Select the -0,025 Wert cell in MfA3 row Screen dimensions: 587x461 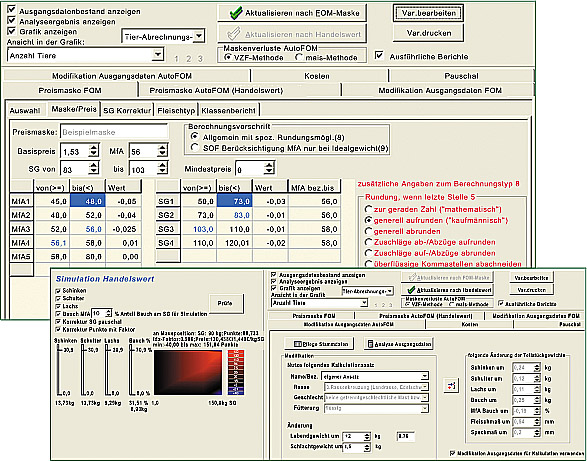coord(124,229)
